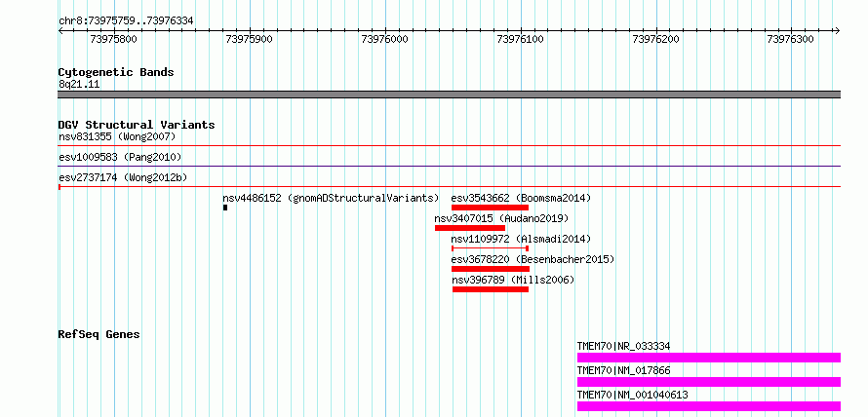Click the esv1009583 (Pang2010) variant label

point(120,157)
